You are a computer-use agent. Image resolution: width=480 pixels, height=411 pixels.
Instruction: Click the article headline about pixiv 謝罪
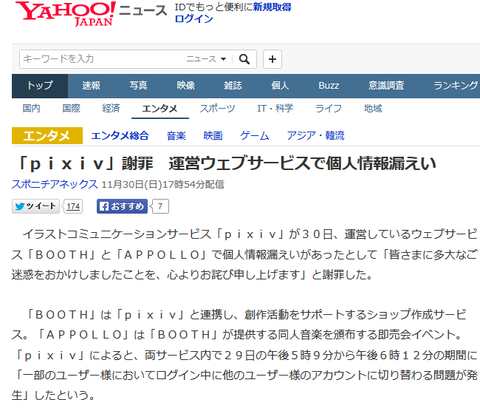point(227,164)
